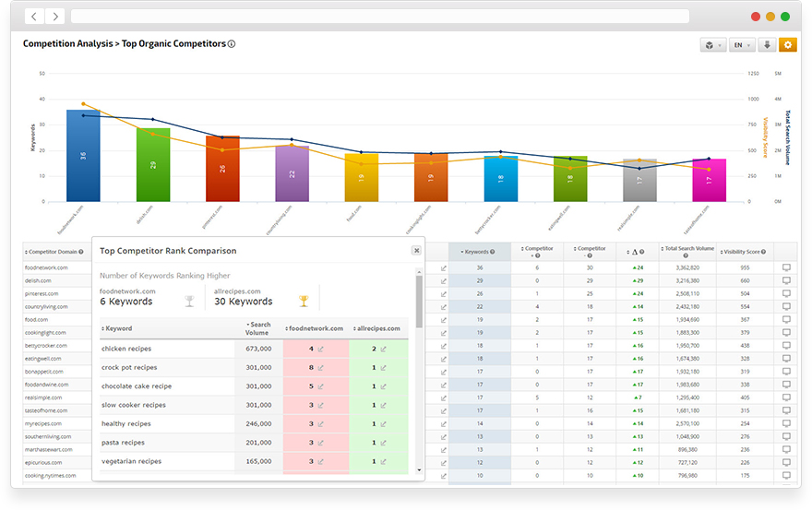Click the blue foodnetwork.com bar in chart
812x510 pixels.
(83, 155)
